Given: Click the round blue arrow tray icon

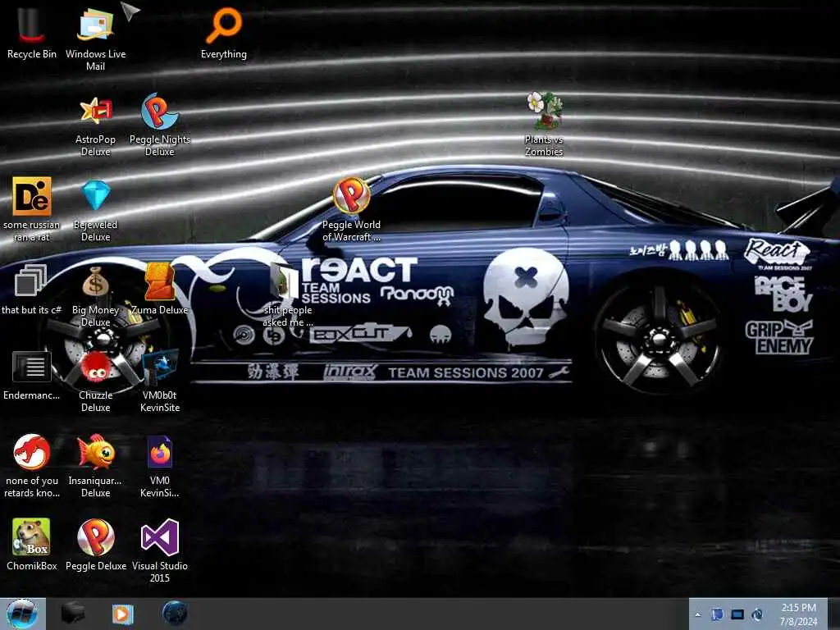Looking at the screenshot, I should pyautogui.click(x=757, y=614).
